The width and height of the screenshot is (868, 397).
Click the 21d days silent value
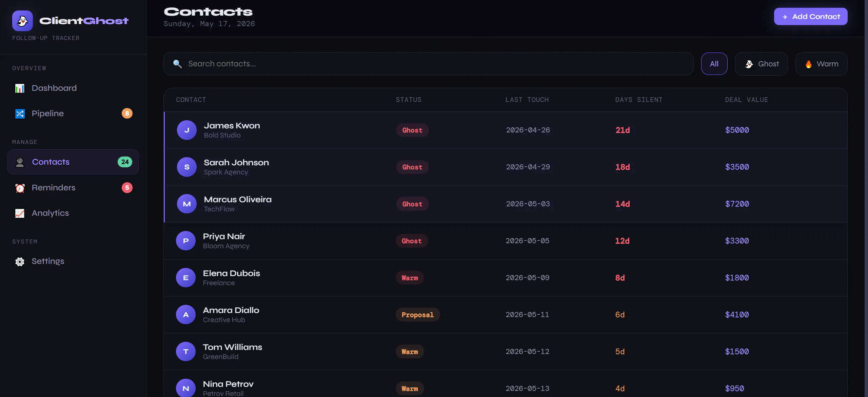coord(623,130)
